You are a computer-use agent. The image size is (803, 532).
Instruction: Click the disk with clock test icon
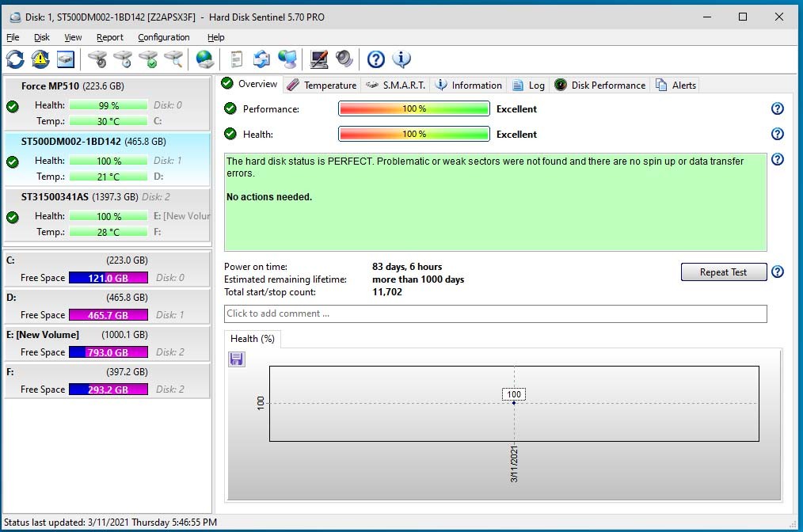point(124,59)
